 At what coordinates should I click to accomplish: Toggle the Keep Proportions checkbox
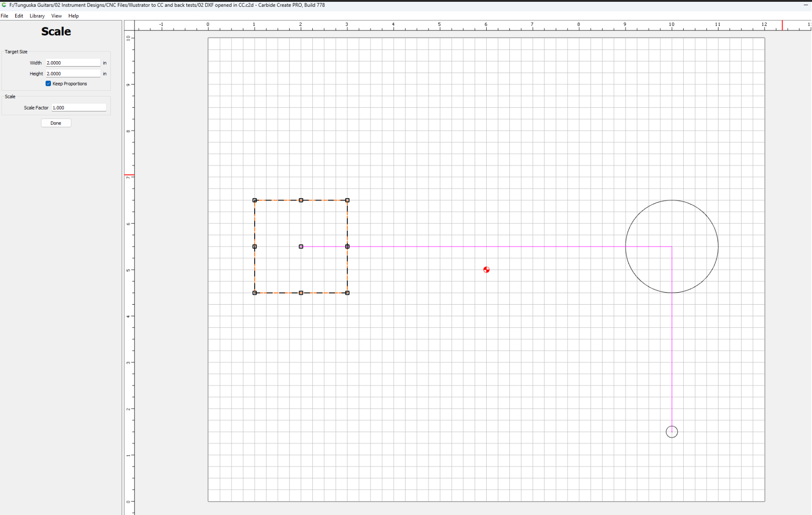(48, 84)
